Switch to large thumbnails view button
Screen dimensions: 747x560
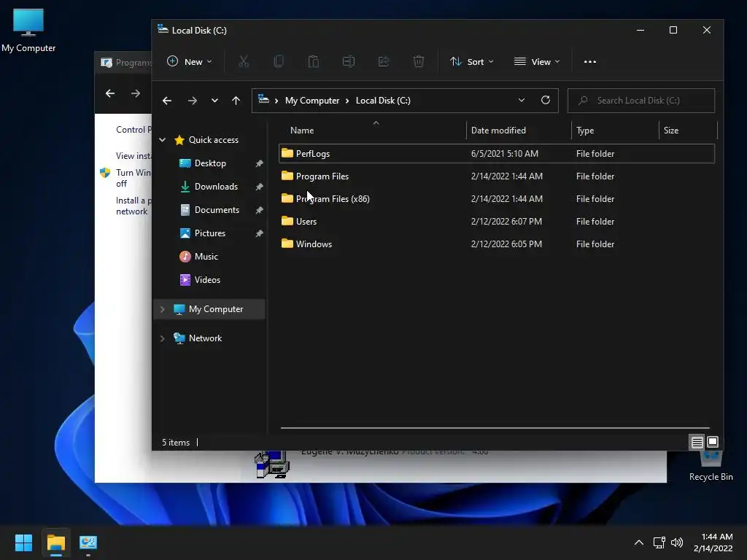coord(712,443)
